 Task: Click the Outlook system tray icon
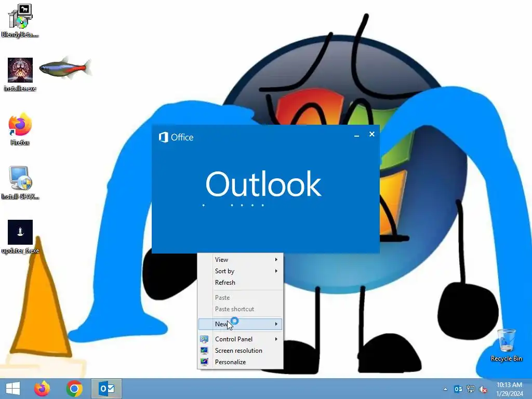pos(458,389)
